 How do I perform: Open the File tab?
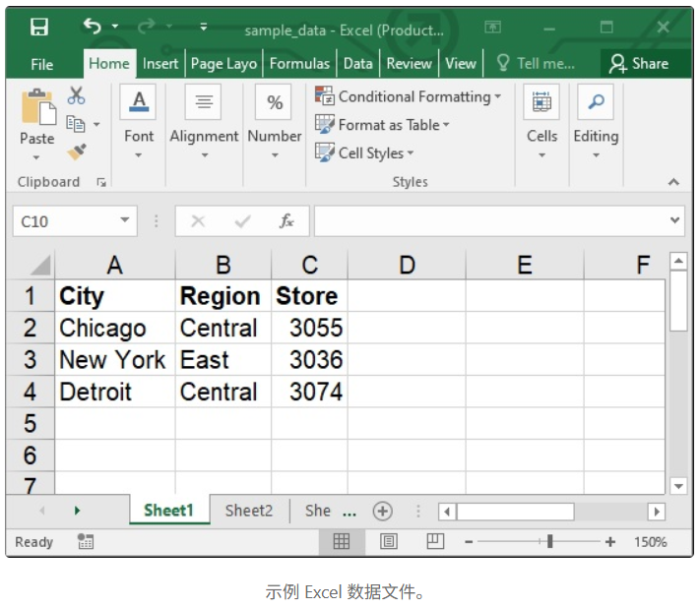(x=42, y=64)
